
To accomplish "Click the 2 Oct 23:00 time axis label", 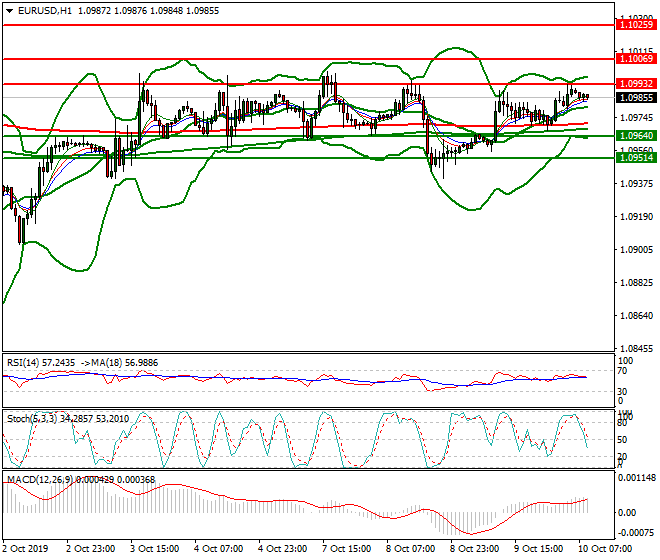I will tap(90, 549).
